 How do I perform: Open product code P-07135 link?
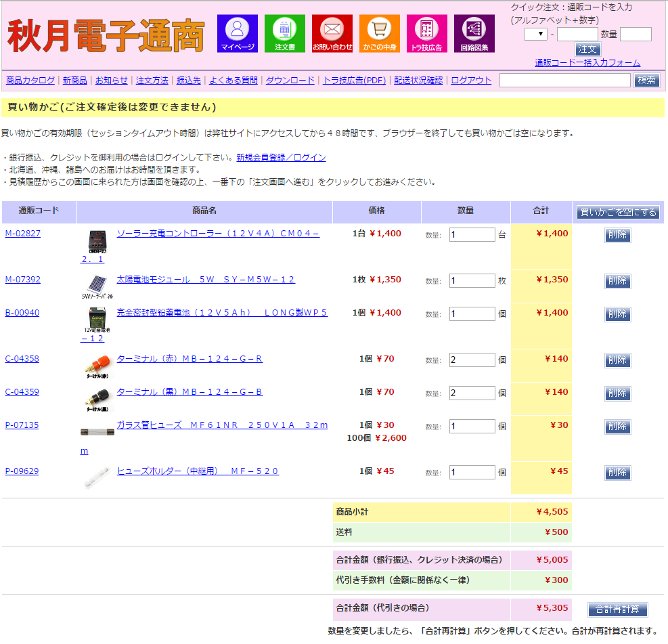(22, 425)
